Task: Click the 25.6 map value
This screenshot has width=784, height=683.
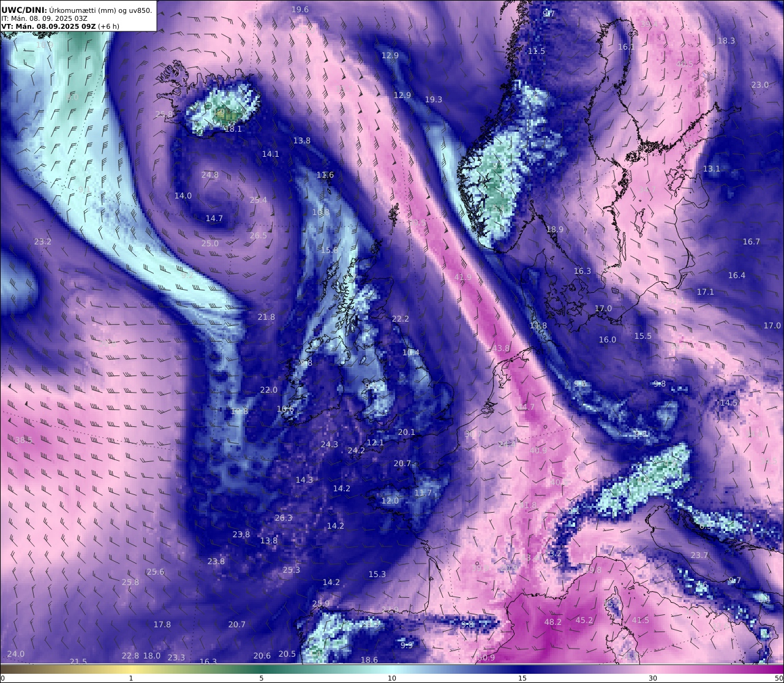Action: point(155,572)
